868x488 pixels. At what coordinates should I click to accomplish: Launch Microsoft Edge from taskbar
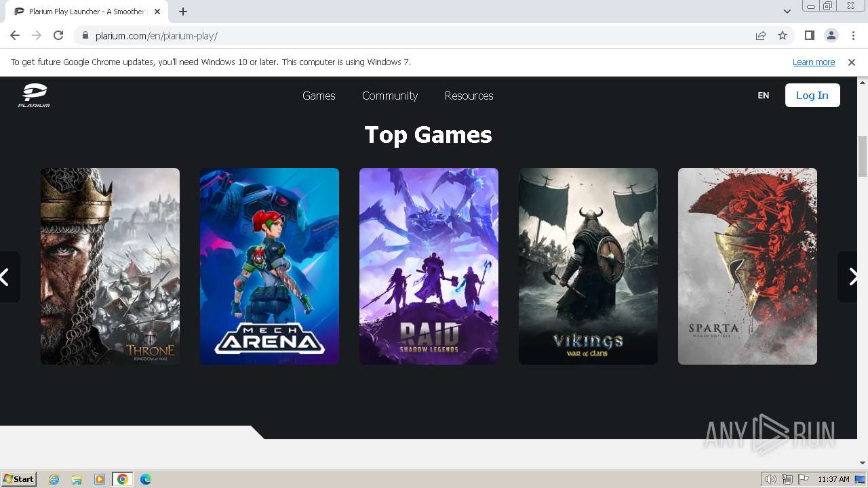click(x=146, y=479)
